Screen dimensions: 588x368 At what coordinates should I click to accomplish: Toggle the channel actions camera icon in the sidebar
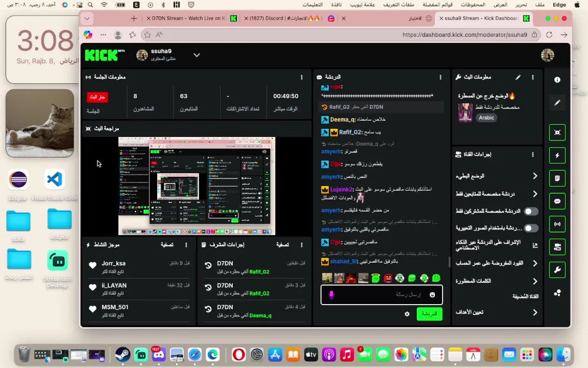tap(557, 247)
